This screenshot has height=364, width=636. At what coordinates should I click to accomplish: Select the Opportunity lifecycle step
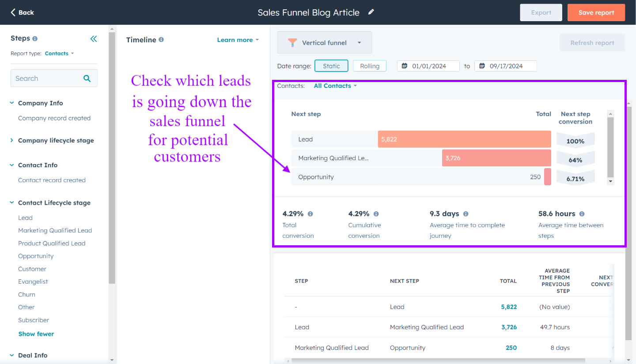point(36,256)
